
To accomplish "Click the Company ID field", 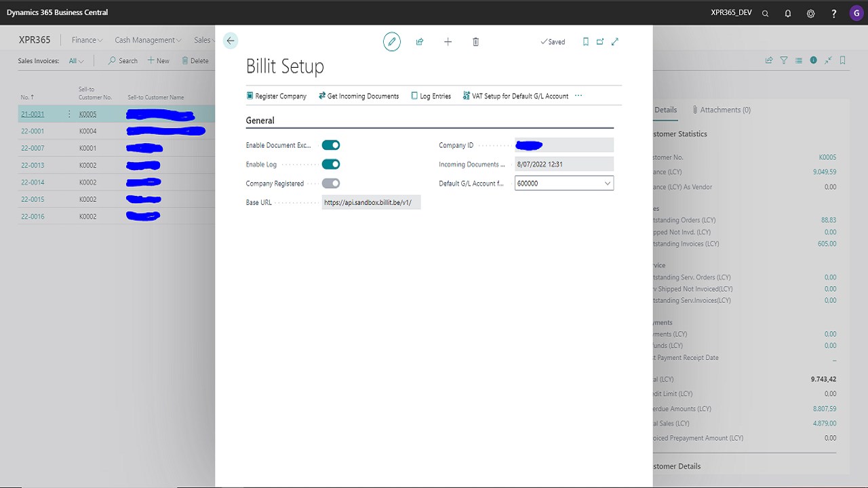I will [x=564, y=145].
